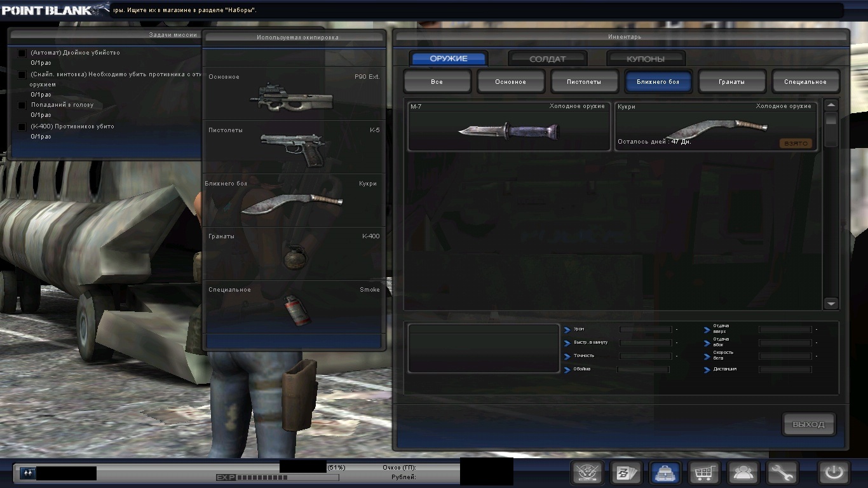868x488 pixels.
Task: Tick the Попаданий в голову checkbox
Action: coord(22,105)
